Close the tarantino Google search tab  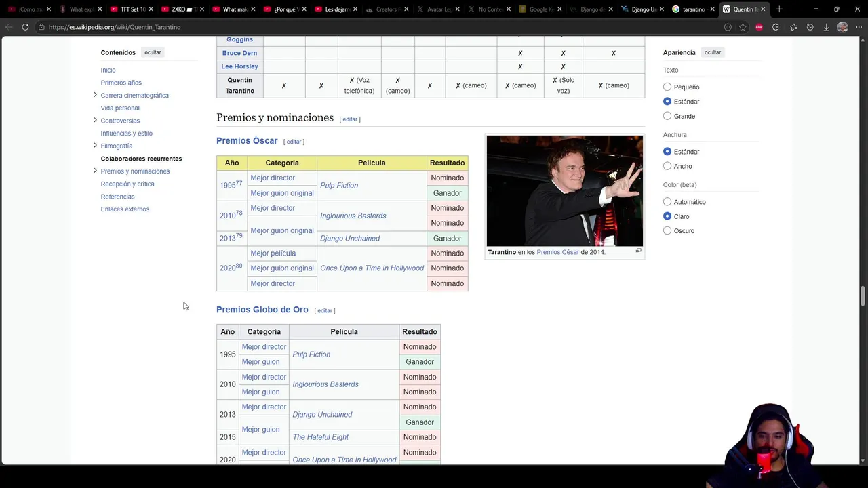point(712,9)
